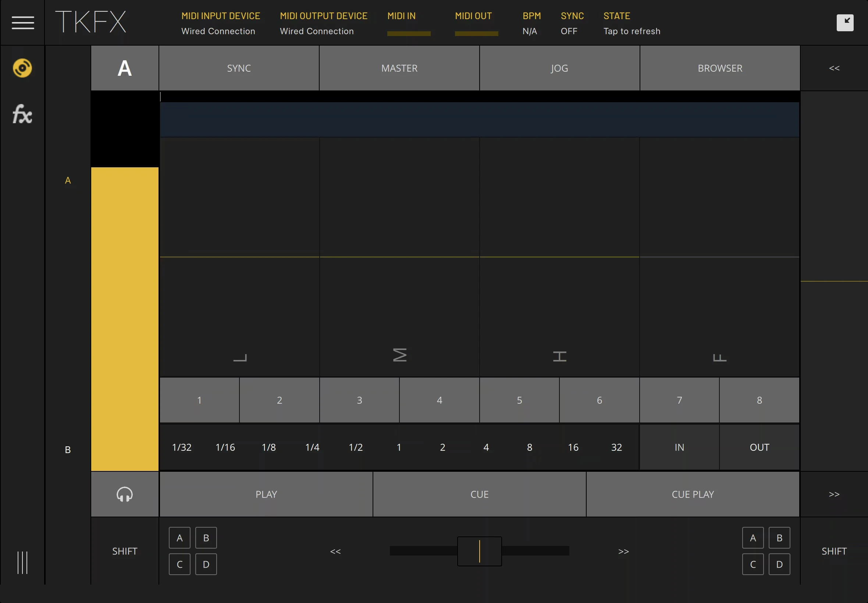
Task: Toggle SYNC for deck A
Action: click(239, 68)
